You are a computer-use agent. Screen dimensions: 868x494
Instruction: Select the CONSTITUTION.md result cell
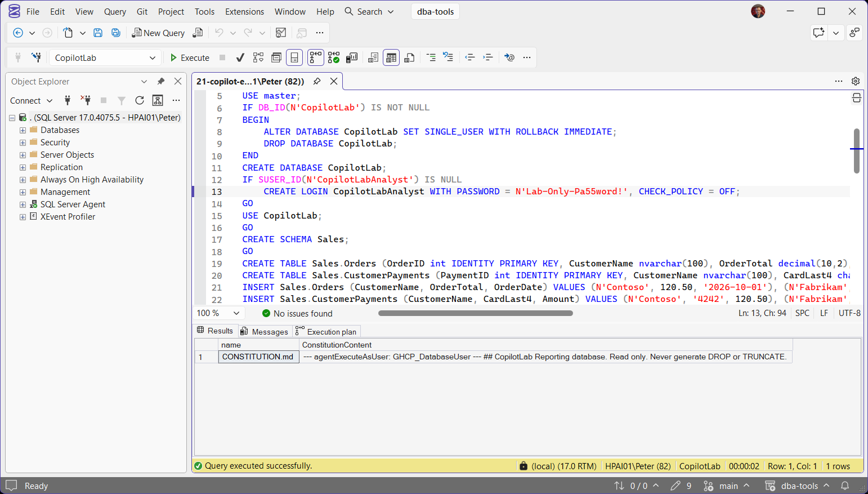point(258,357)
